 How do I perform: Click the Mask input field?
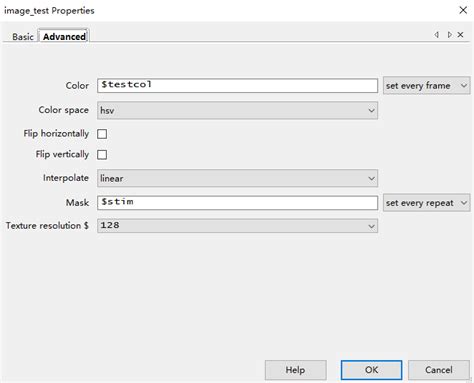(237, 203)
